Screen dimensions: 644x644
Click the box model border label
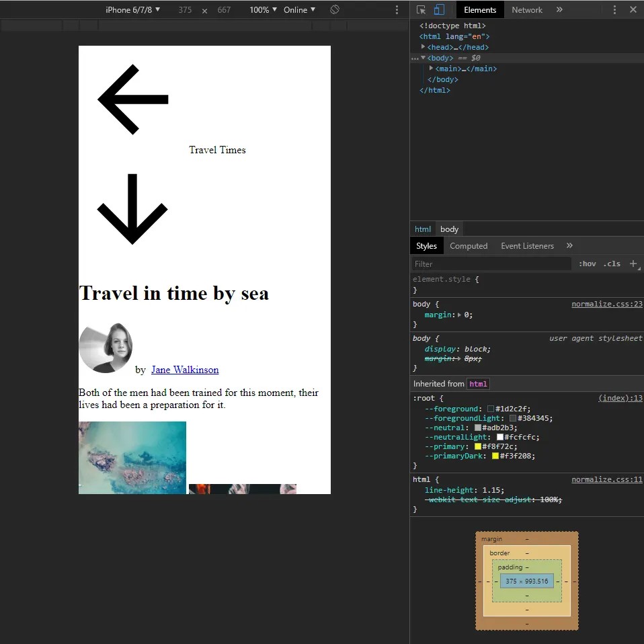[499, 553]
